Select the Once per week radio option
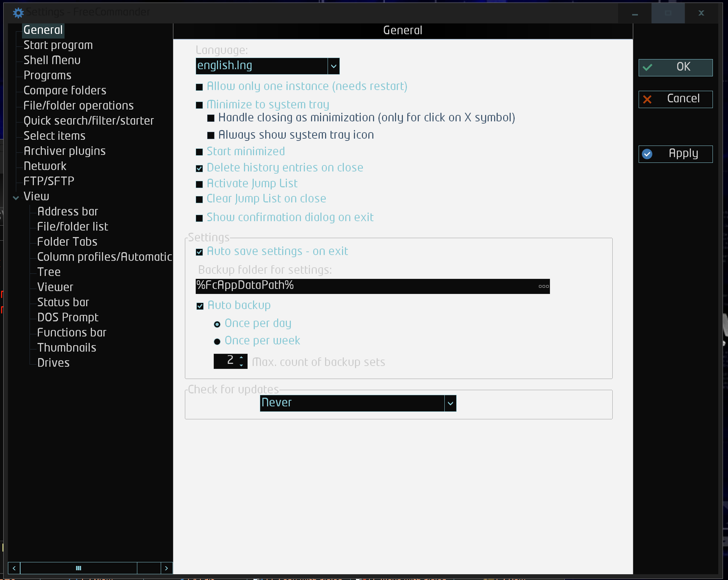 pos(217,342)
